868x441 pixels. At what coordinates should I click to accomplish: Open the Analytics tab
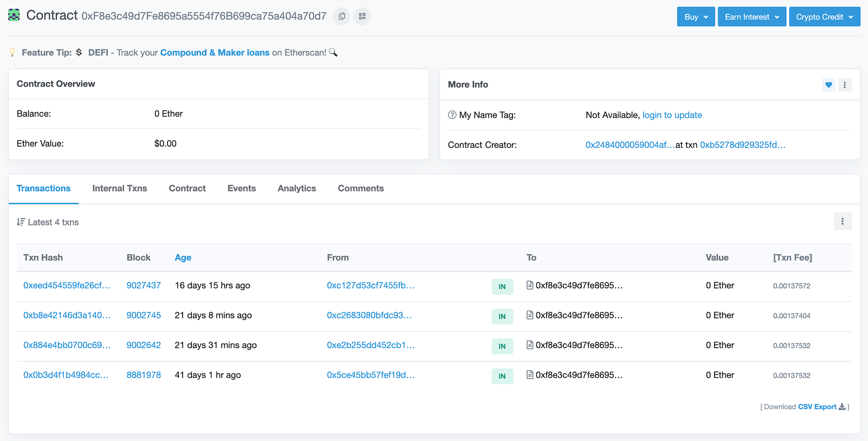[x=297, y=189]
